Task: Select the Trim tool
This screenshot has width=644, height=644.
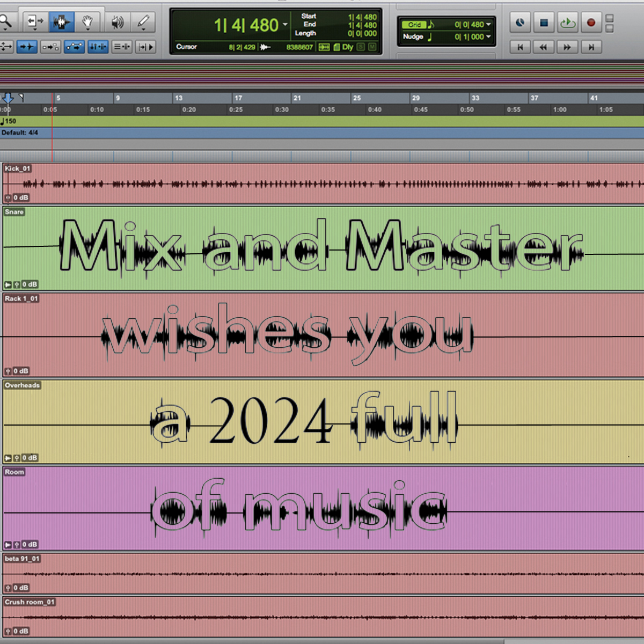Action: coord(35,22)
